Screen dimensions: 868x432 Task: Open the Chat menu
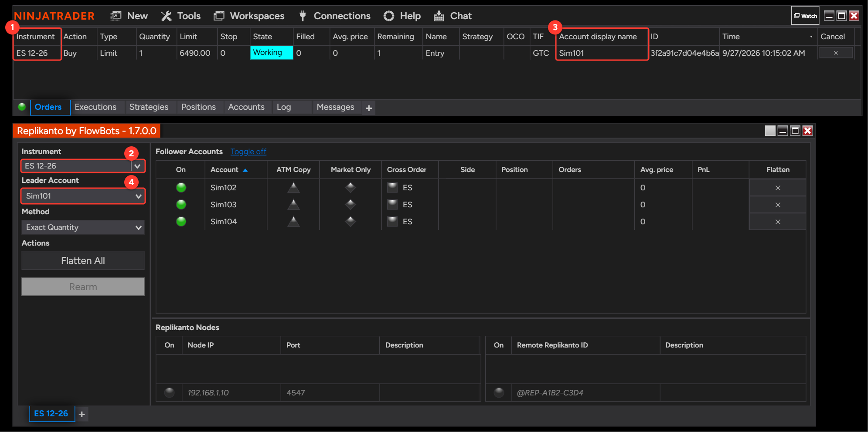[x=453, y=16]
